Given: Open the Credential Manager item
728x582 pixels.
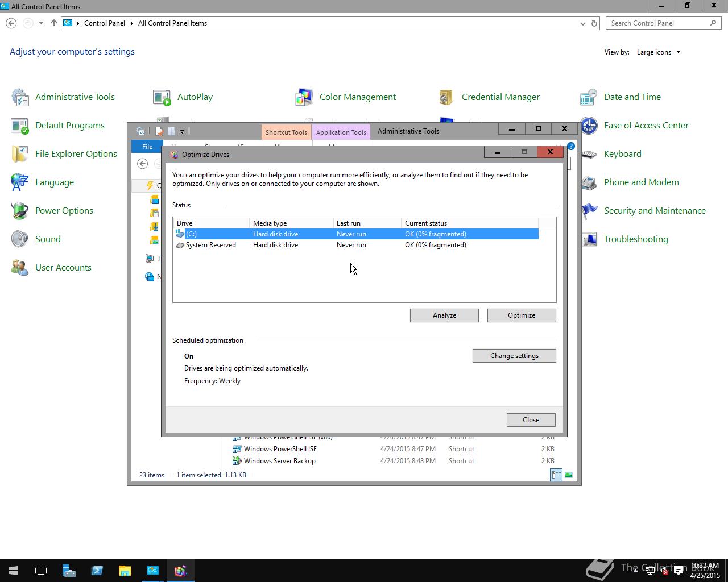Looking at the screenshot, I should (489, 97).
